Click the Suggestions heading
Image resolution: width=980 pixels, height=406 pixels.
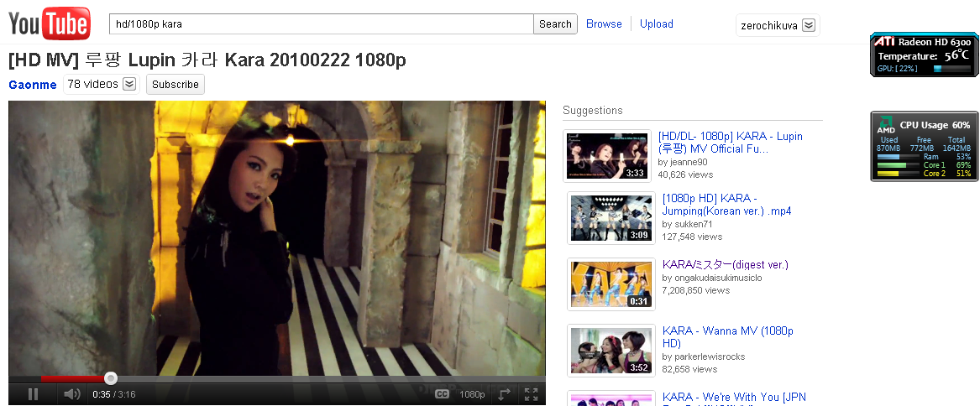pyautogui.click(x=593, y=111)
